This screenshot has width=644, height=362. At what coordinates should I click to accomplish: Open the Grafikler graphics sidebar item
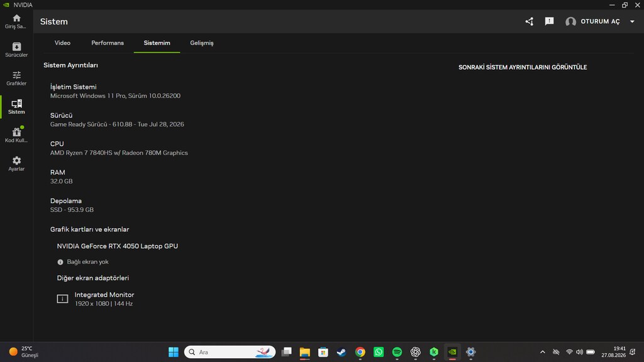coord(16,79)
